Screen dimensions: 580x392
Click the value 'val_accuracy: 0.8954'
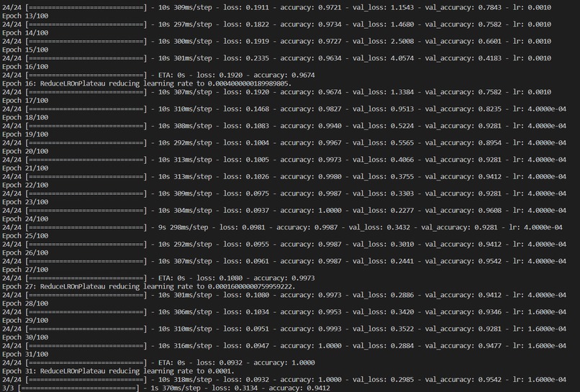[463, 143]
